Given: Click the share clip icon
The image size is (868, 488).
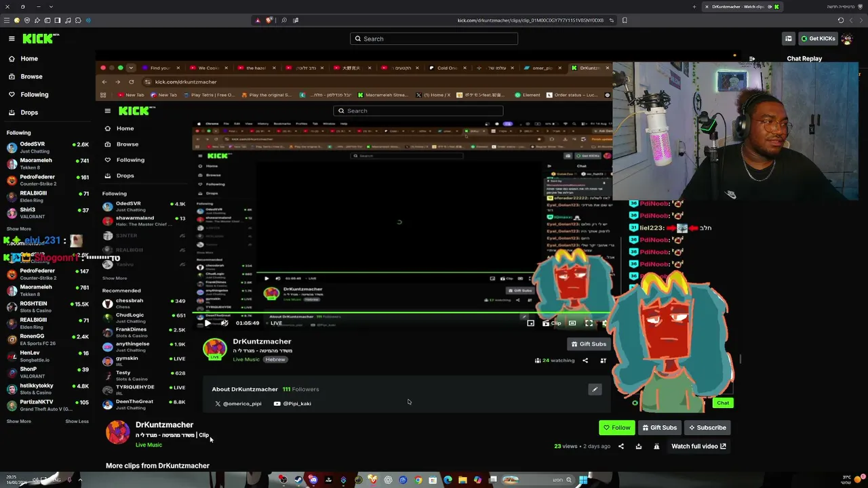Looking at the screenshot, I should point(620,447).
